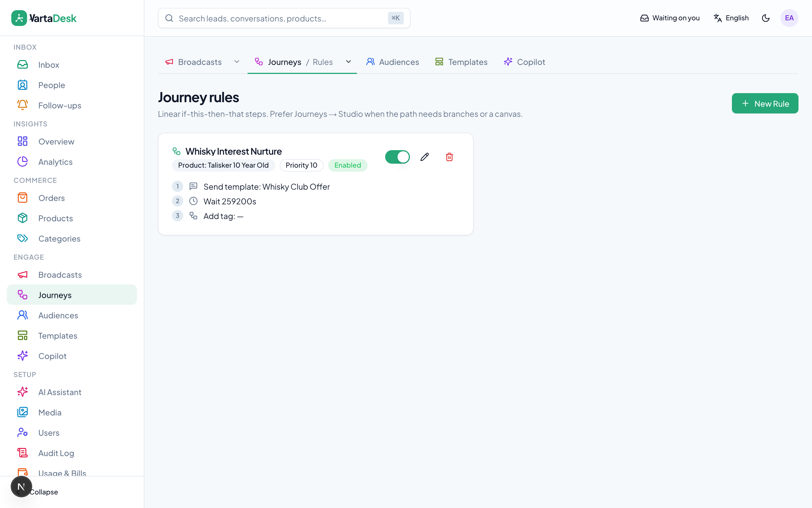Open Templates in the sidebar

pyautogui.click(x=72, y=336)
